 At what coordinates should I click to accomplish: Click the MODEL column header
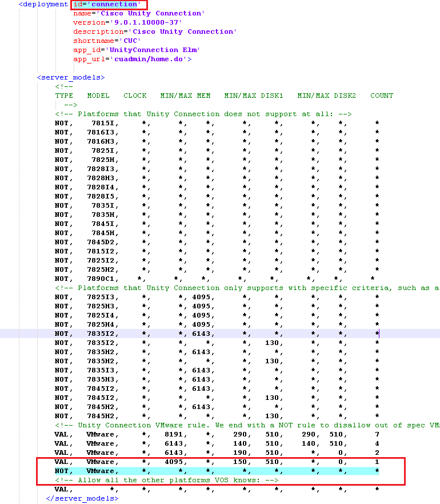[x=98, y=96]
